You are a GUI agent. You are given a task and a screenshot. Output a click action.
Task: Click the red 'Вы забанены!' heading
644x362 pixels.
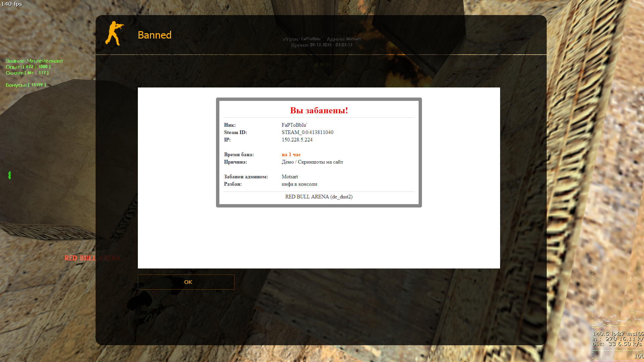[319, 110]
